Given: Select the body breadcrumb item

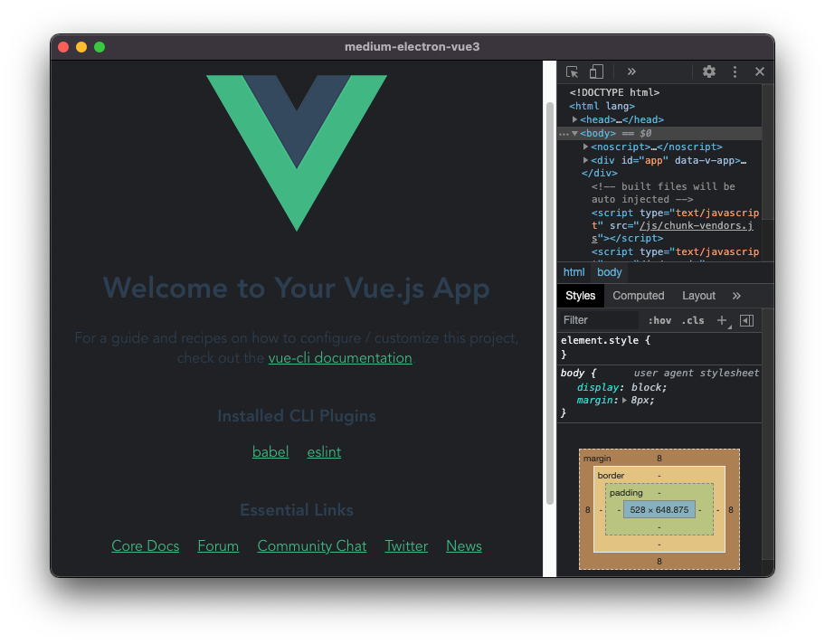Looking at the screenshot, I should (609, 271).
